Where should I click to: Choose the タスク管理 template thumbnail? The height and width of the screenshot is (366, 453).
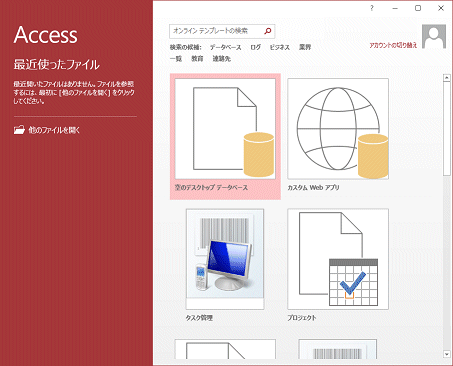click(225, 259)
